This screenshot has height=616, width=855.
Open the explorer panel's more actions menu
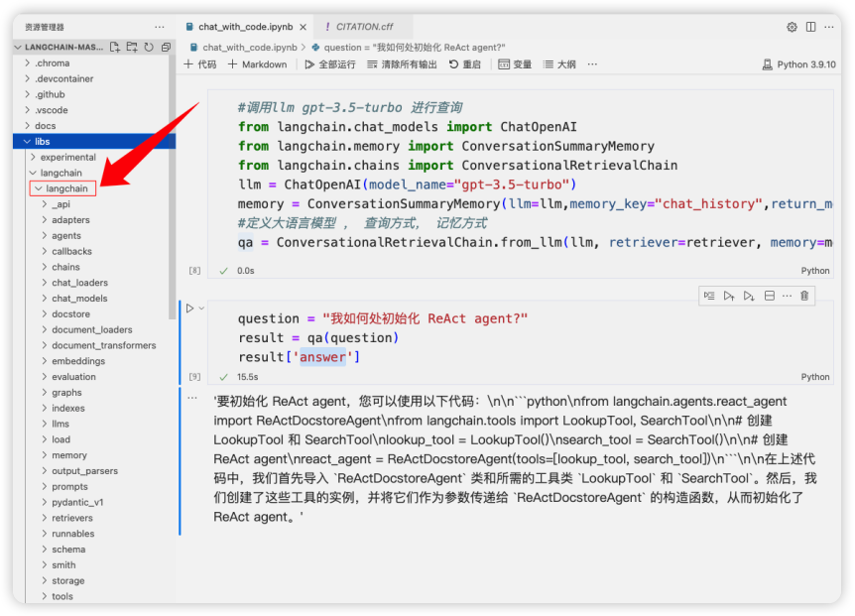pyautogui.click(x=160, y=27)
